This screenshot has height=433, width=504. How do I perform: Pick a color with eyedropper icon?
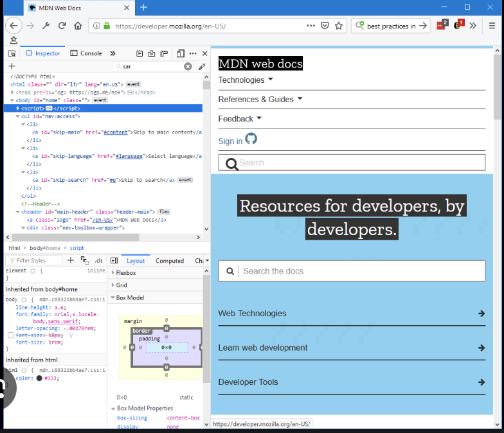point(202,67)
